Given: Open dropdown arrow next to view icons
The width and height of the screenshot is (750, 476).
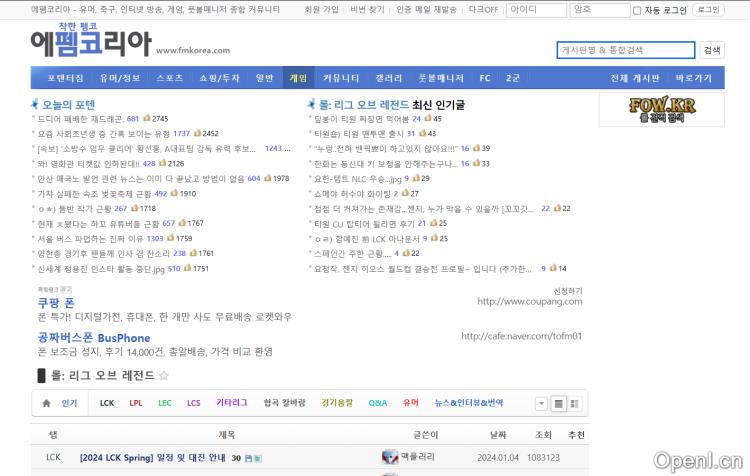Looking at the screenshot, I should pyautogui.click(x=541, y=403).
